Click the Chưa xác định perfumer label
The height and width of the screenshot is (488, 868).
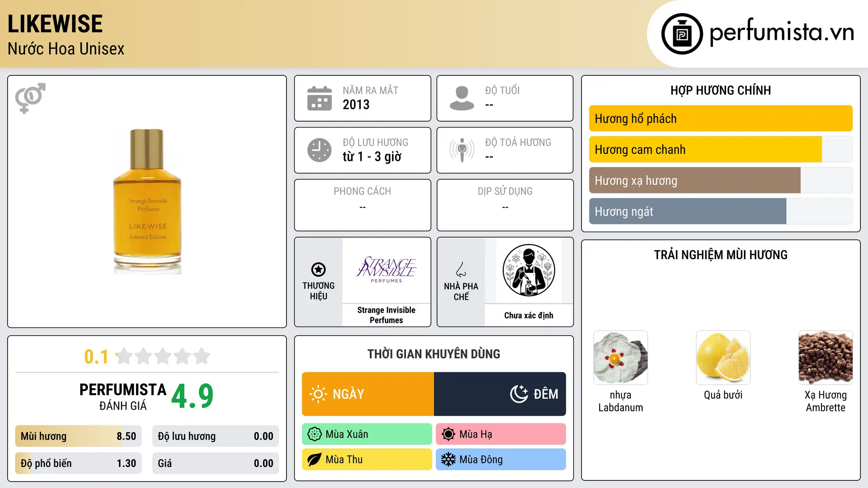tap(529, 315)
